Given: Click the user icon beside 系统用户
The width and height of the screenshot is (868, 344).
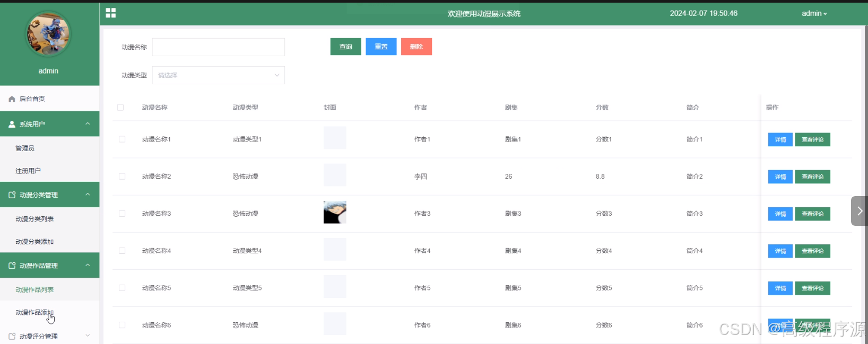Looking at the screenshot, I should tap(12, 124).
